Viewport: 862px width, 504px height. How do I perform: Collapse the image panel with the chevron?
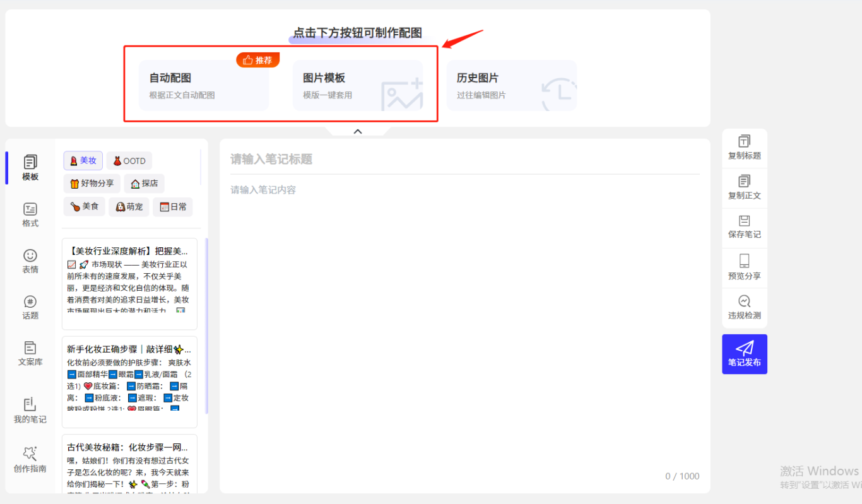point(358,131)
